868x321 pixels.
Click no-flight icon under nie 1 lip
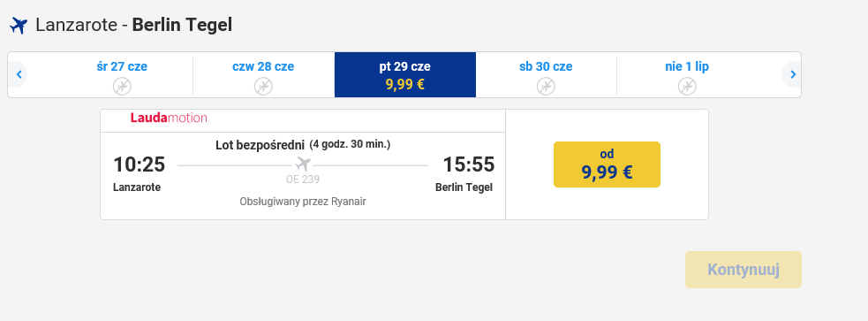(x=687, y=87)
